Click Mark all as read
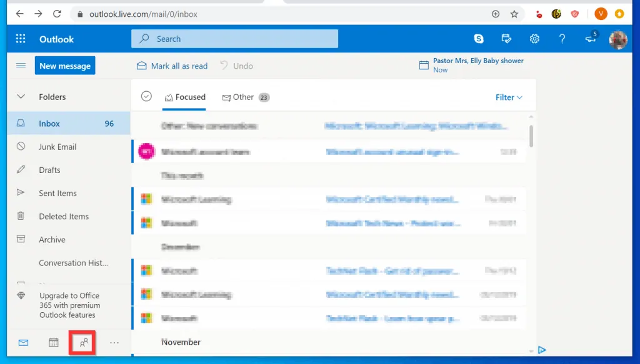Viewport: 640px width, 364px height. tap(172, 66)
